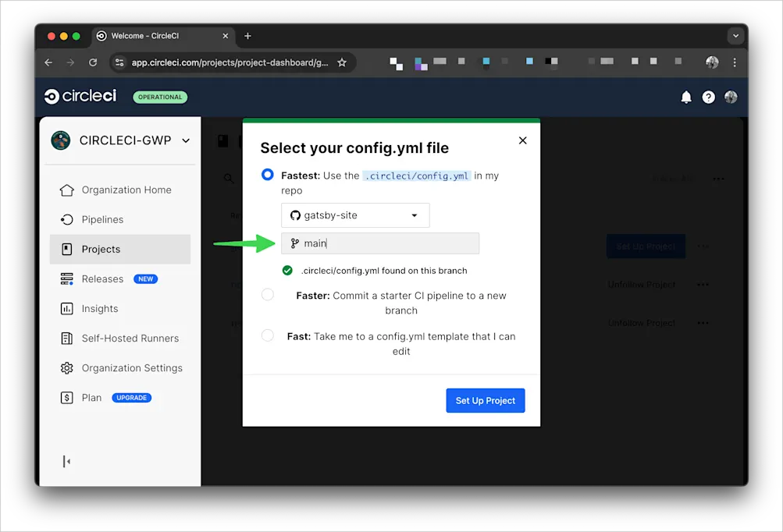Click the green config found checkmark

point(287,271)
